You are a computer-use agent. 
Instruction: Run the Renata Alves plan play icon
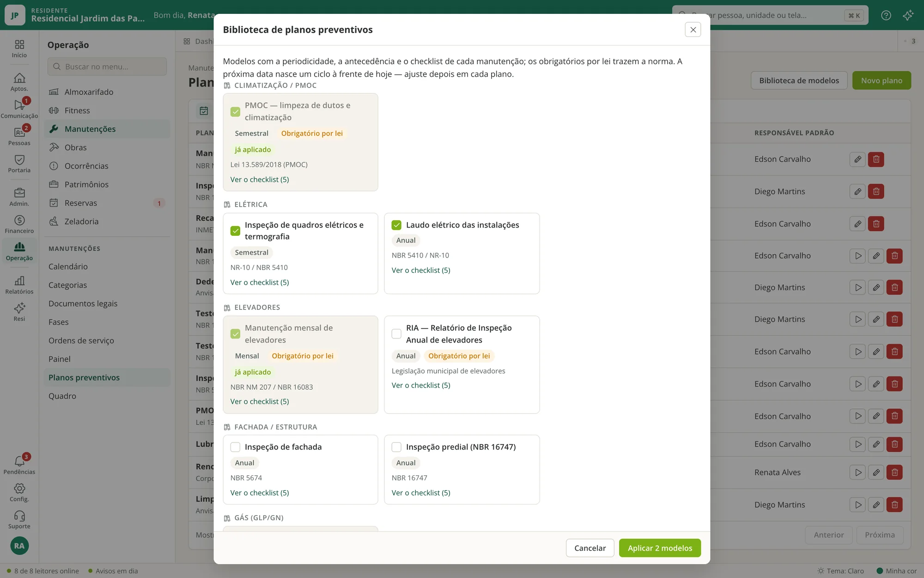coord(857,473)
